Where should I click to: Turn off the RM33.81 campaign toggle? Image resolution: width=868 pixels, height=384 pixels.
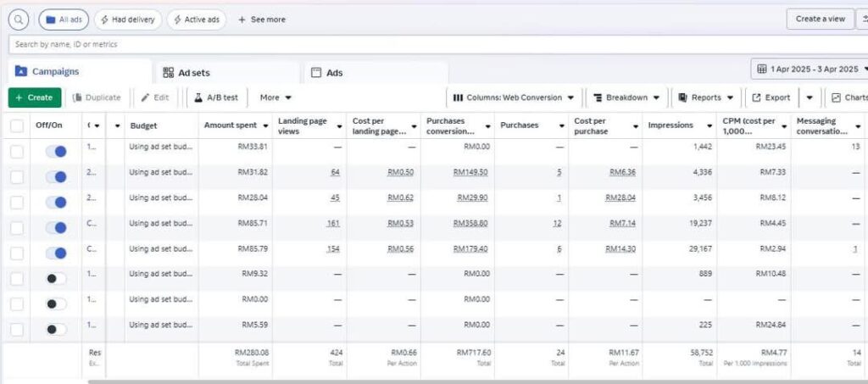point(56,151)
